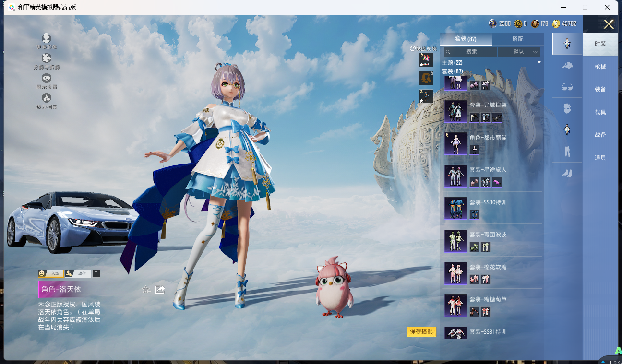Click the item icon under 套装-SS30特训
Screen dimensions: 622x364
point(474,214)
